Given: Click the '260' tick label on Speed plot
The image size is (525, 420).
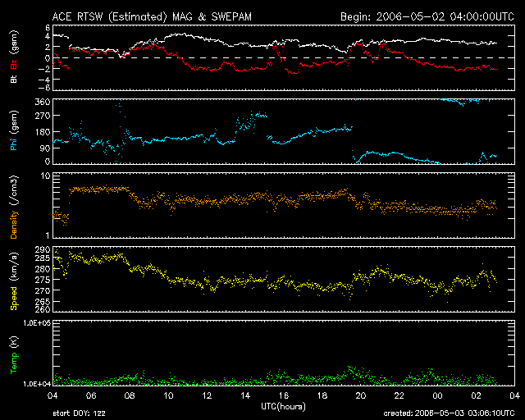Looking at the screenshot, I should pos(42,309).
